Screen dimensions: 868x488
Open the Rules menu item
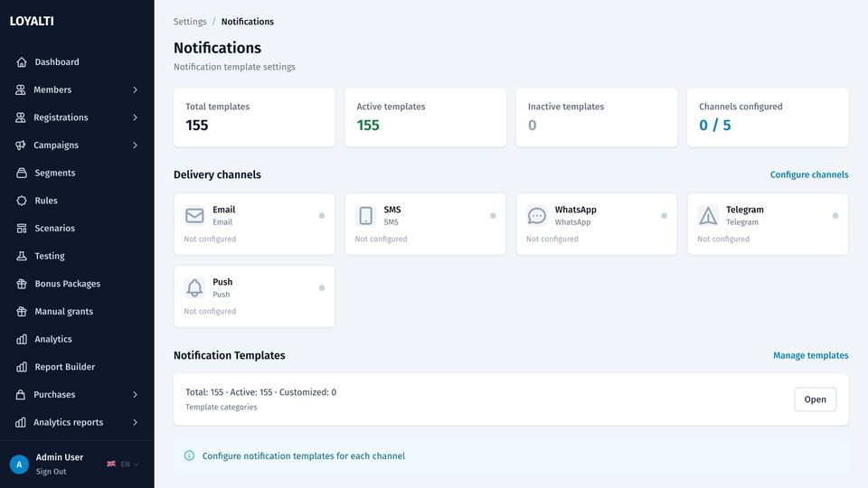[x=77, y=201]
